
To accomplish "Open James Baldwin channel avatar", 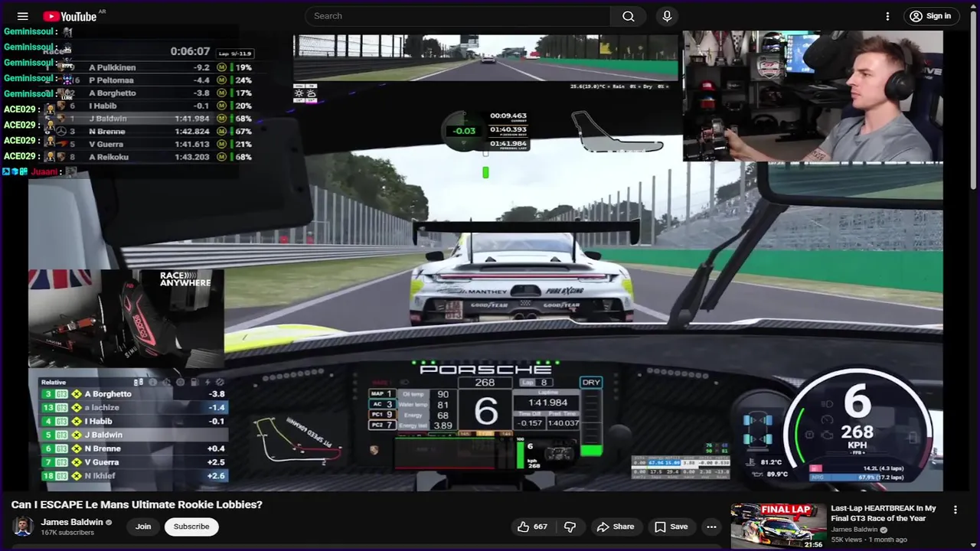I will [23, 527].
